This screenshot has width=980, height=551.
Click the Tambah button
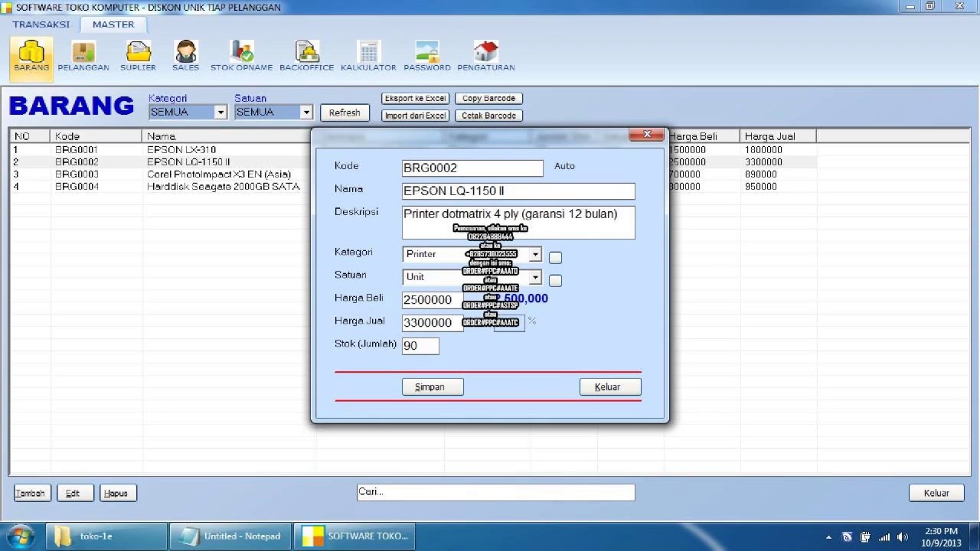coord(31,493)
